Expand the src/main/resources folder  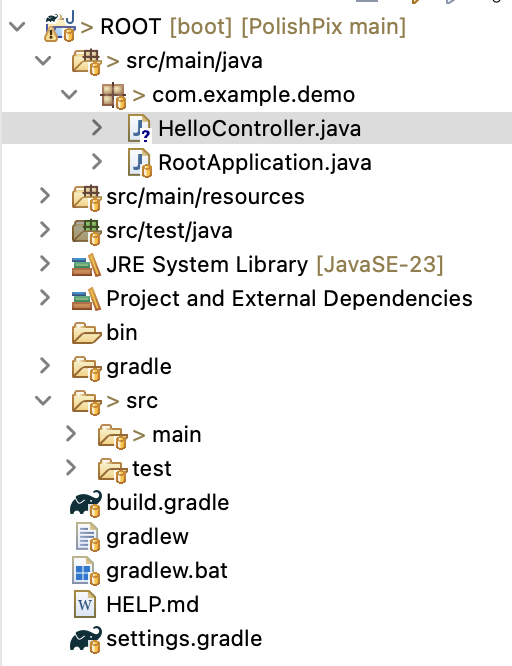tap(45, 196)
